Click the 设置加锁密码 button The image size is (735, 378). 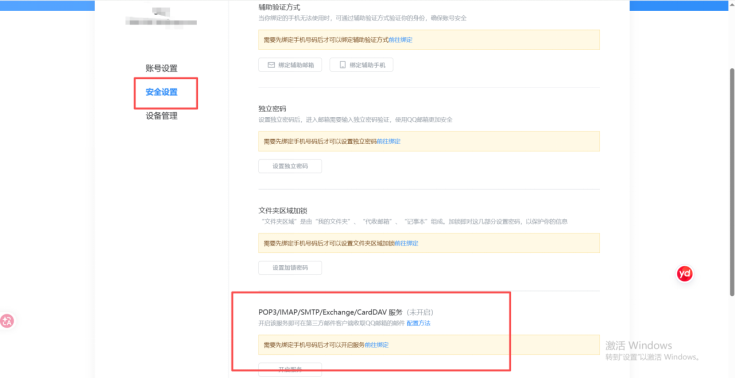click(290, 268)
